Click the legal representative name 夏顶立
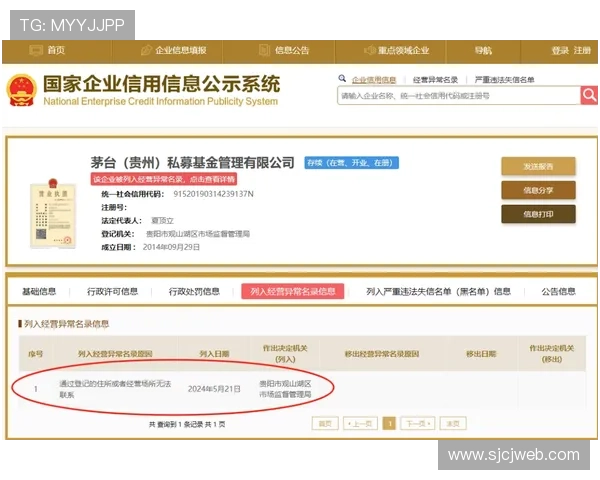The image size is (600, 480). point(163,220)
